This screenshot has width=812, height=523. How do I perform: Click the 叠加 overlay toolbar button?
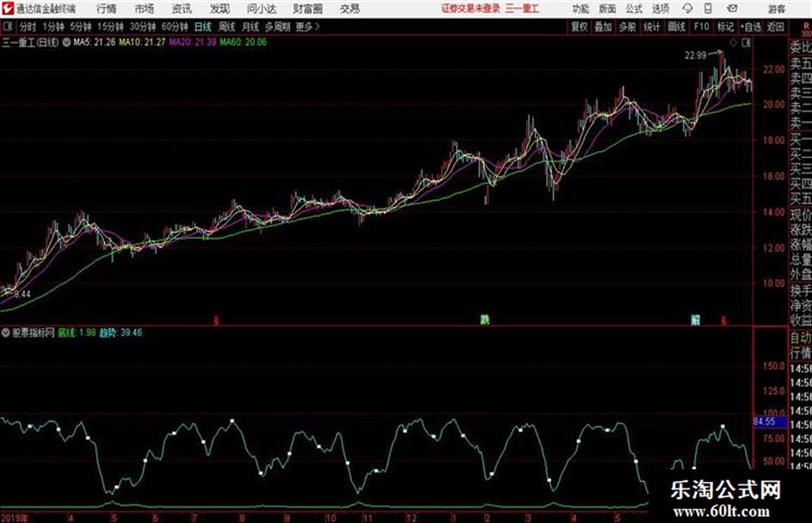coord(603,27)
